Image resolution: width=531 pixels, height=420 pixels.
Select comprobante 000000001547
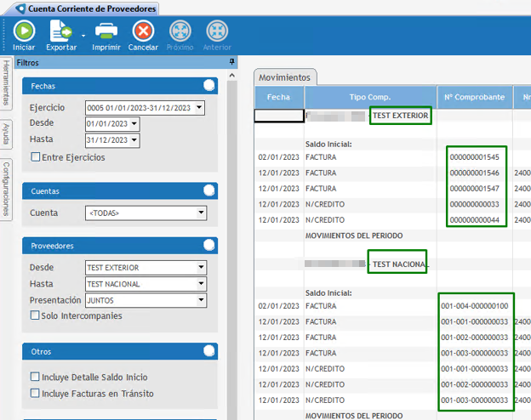click(x=475, y=189)
